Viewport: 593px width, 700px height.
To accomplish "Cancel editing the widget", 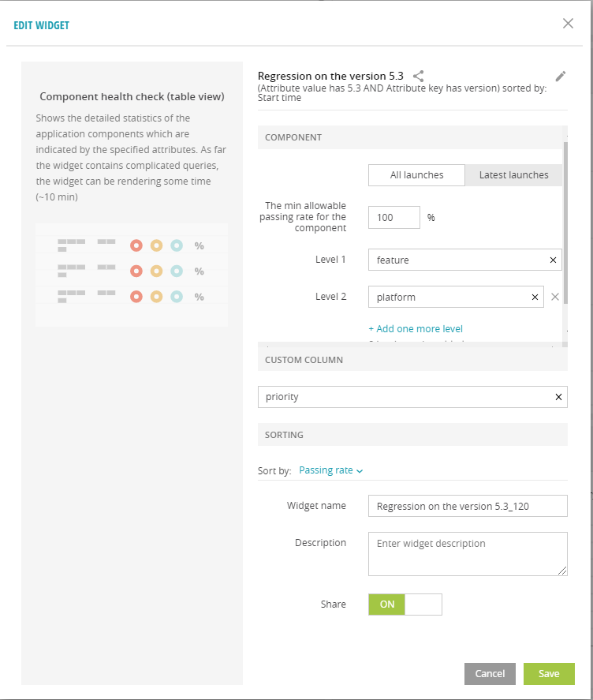I will coord(490,673).
